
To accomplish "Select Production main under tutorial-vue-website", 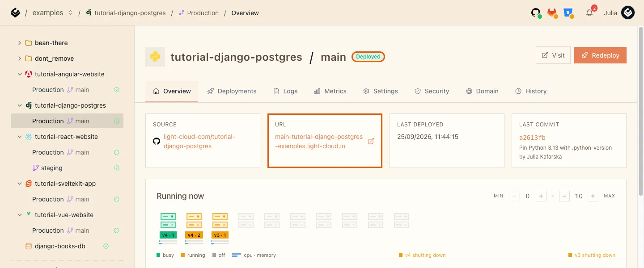I will (67, 230).
